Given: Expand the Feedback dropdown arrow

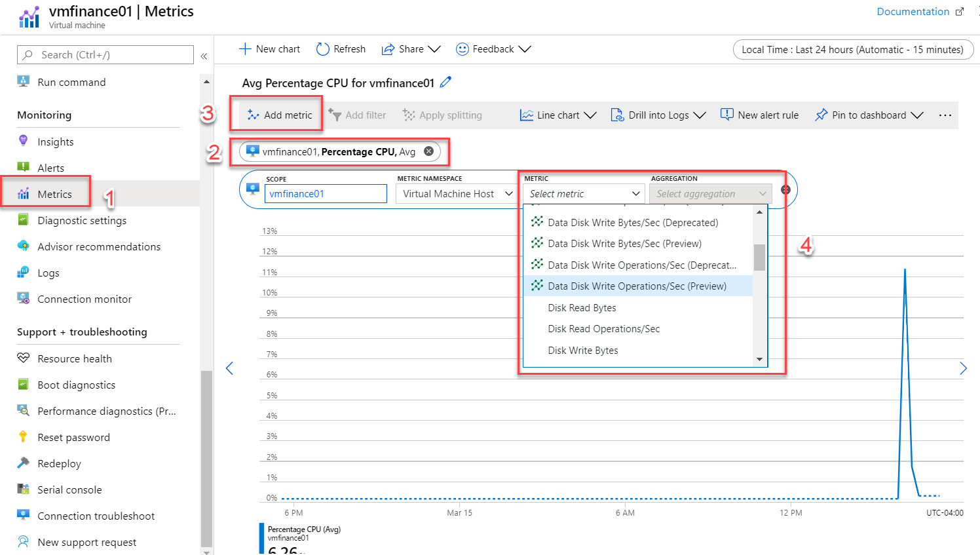Looking at the screenshot, I should pos(524,49).
